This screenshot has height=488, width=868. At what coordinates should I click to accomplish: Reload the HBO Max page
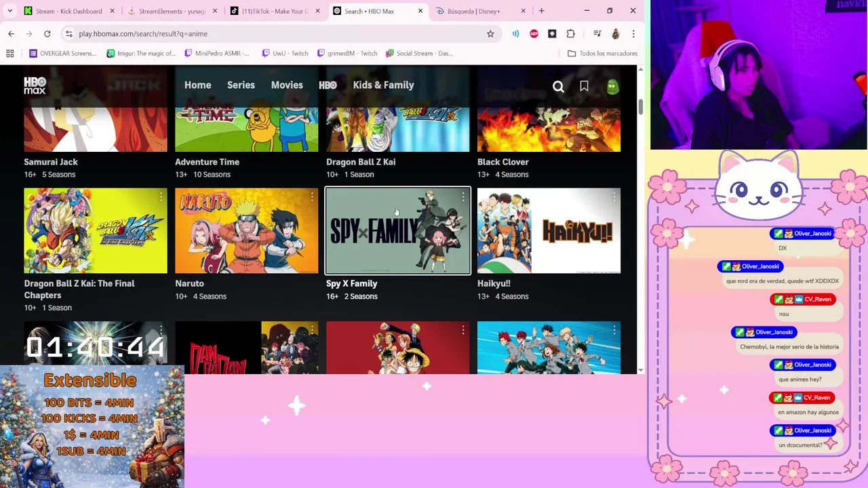point(47,33)
